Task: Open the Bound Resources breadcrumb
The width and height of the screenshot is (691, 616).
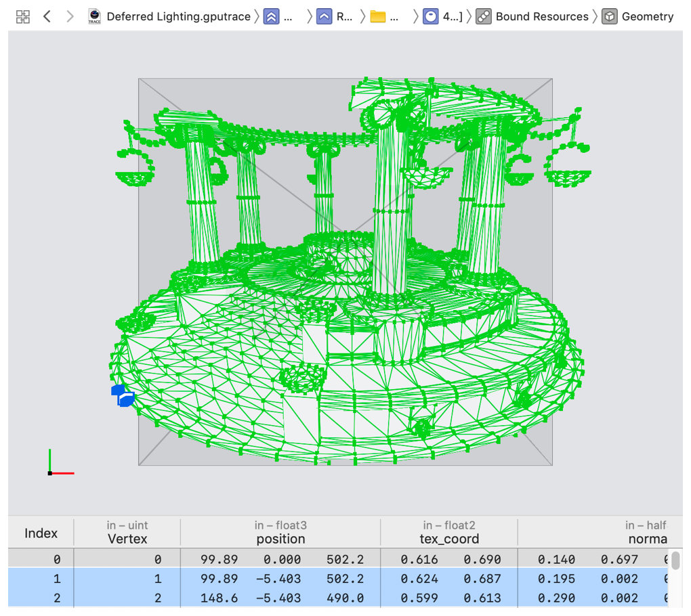Action: [x=542, y=17]
